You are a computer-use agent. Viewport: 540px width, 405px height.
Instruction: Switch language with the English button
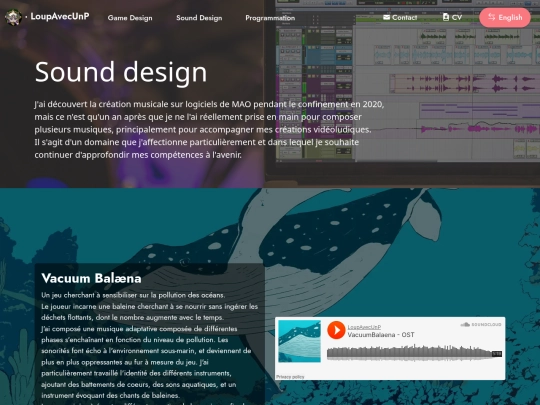(505, 18)
